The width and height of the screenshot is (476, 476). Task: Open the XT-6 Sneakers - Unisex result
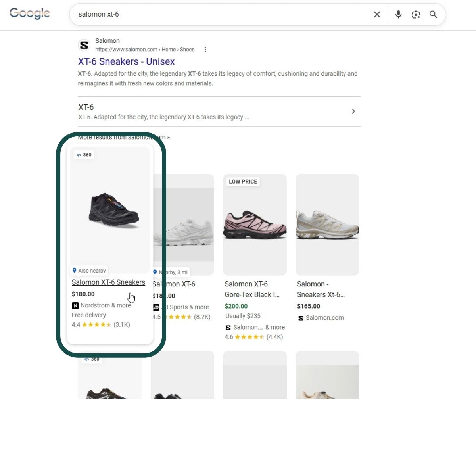pos(126,61)
